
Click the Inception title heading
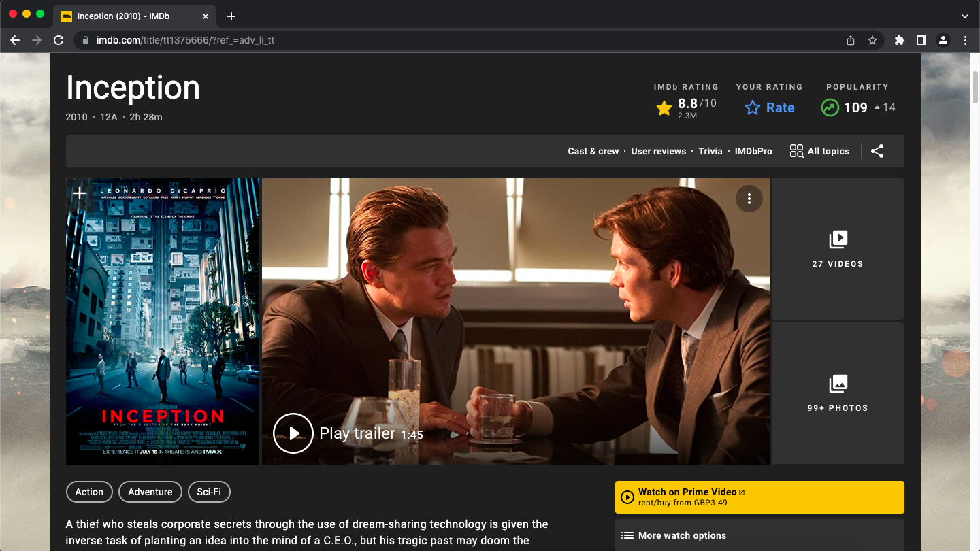(133, 88)
